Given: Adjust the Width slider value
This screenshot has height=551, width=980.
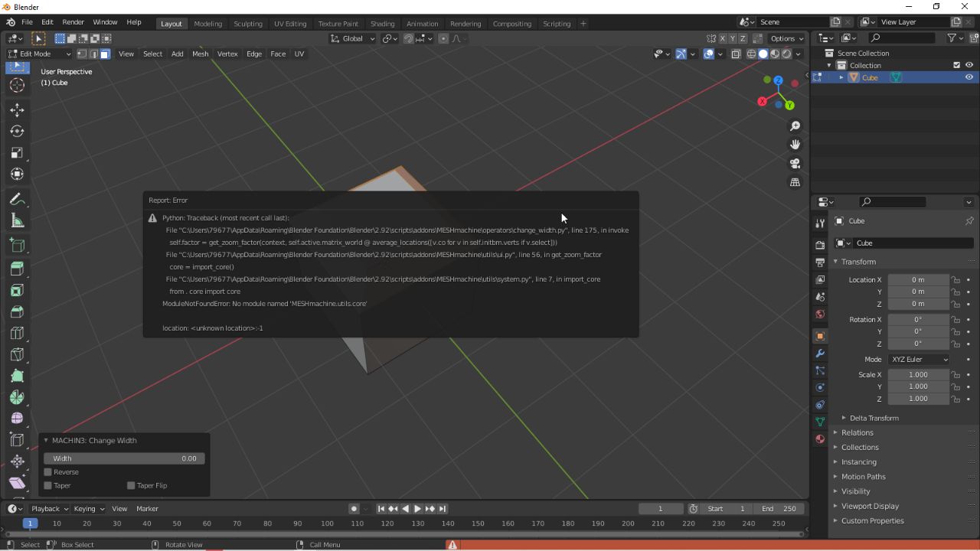Looking at the screenshot, I should (124, 458).
